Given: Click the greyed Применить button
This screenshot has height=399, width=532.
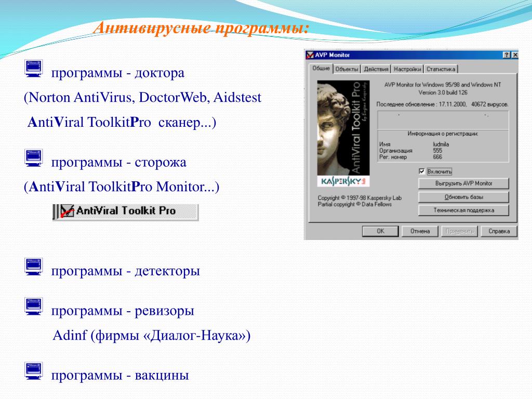Looking at the screenshot, I should [459, 231].
